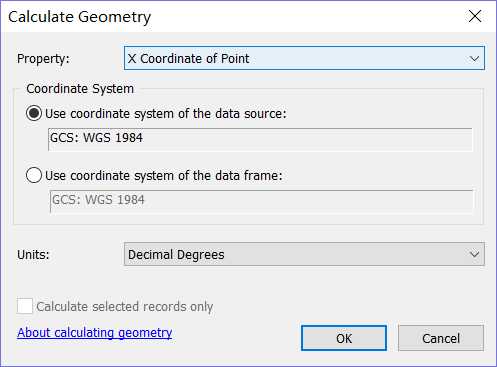The height and width of the screenshot is (367, 497).
Task: Select the data frame coordinate system radio button
Action: [34, 175]
